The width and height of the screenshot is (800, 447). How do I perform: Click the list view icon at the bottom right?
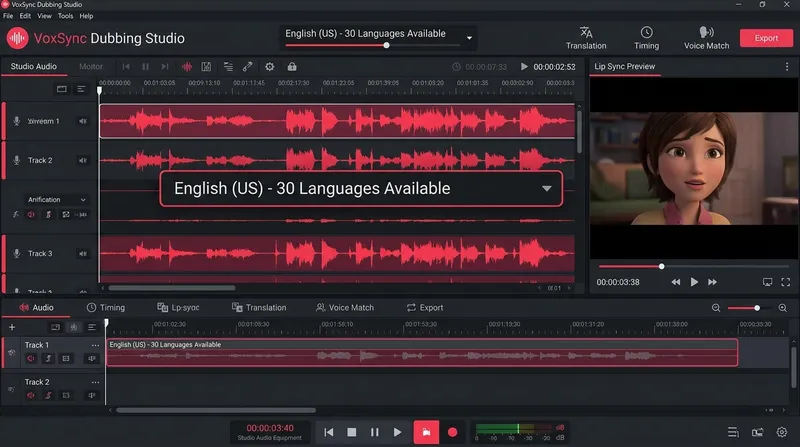[x=733, y=432]
